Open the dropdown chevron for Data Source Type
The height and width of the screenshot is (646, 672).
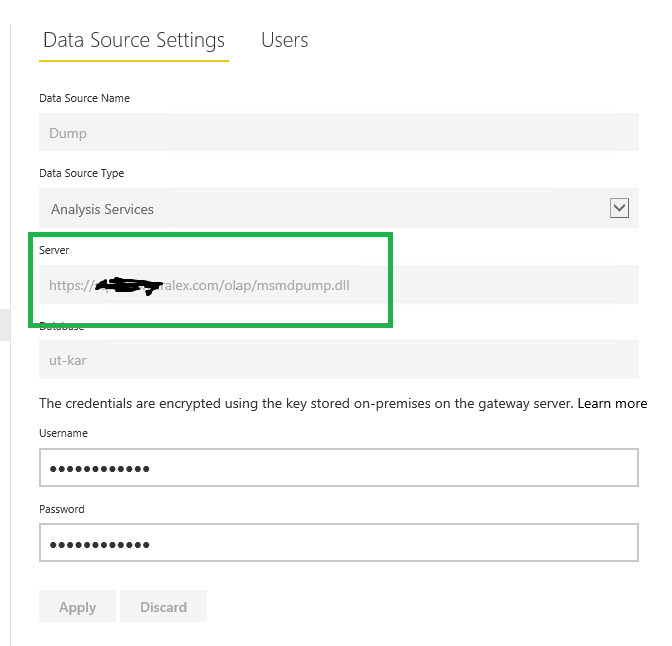pyautogui.click(x=619, y=208)
